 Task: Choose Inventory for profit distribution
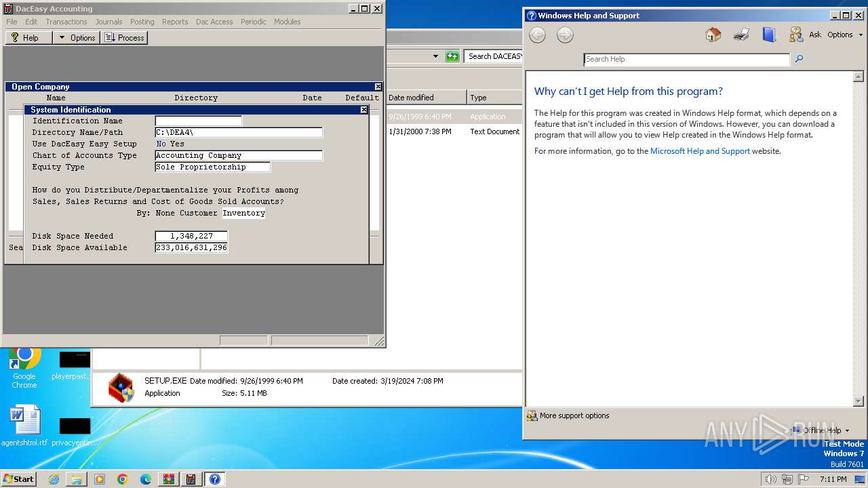(244, 213)
